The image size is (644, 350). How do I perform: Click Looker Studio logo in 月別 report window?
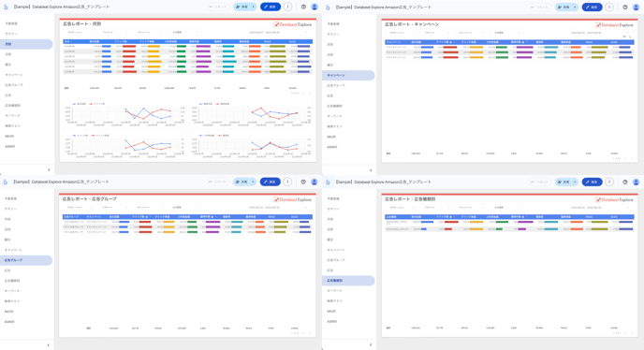click(x=6, y=7)
